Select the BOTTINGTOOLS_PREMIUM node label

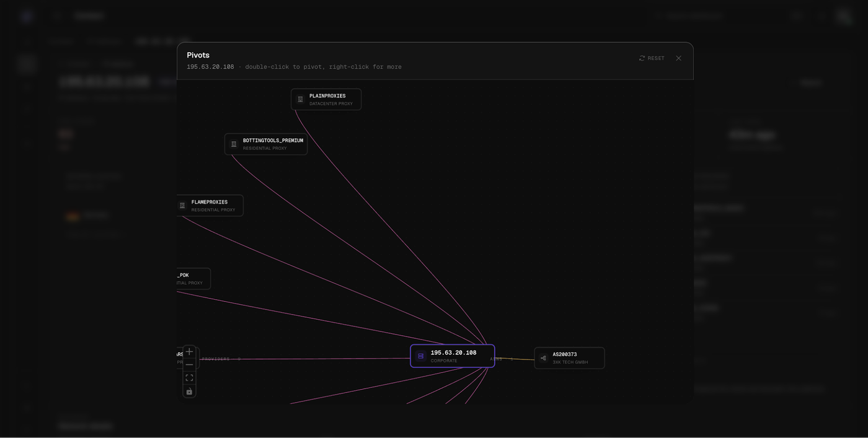[x=273, y=141]
